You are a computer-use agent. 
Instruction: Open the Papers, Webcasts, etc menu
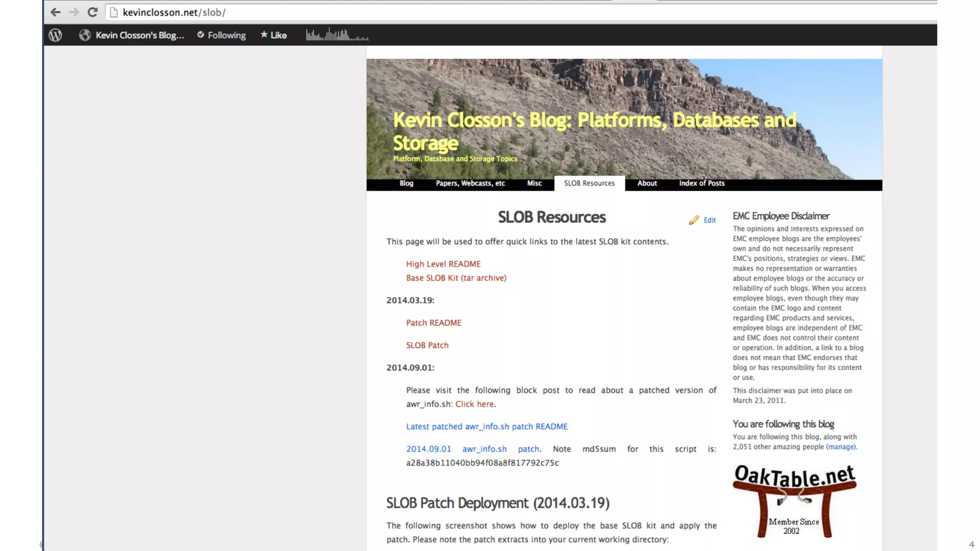click(470, 183)
